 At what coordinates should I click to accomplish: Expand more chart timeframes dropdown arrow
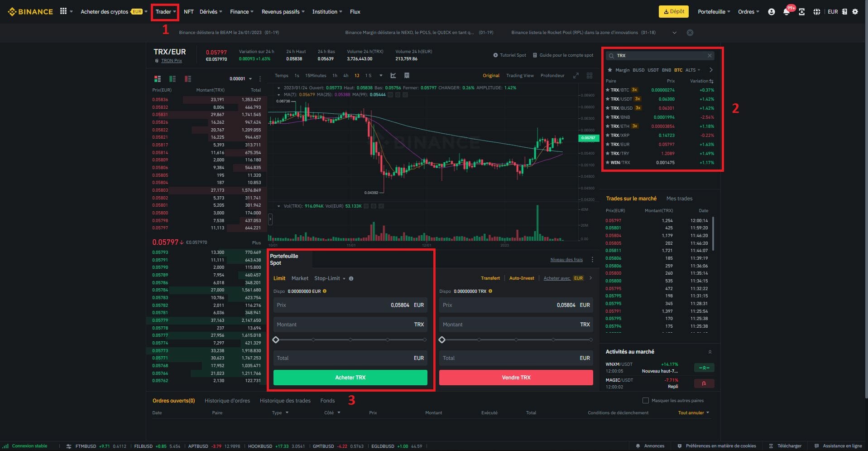click(x=381, y=76)
